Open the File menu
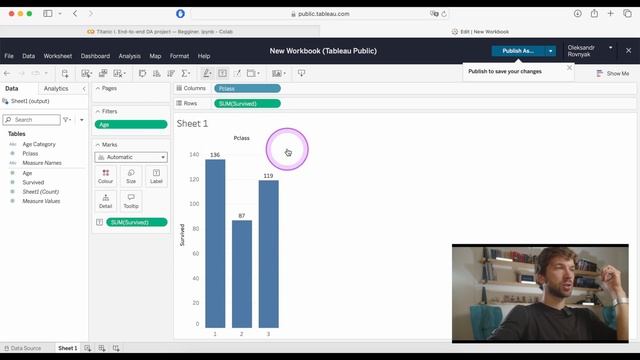 click(9, 56)
